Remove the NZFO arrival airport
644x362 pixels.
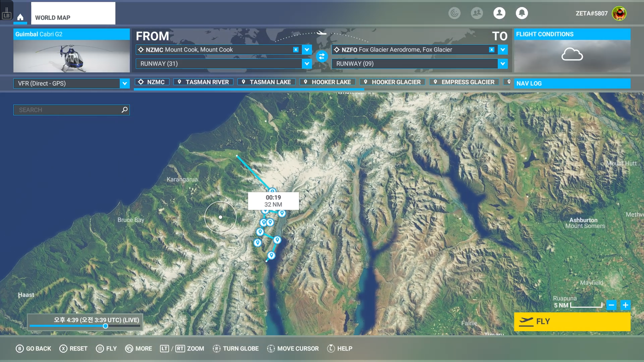491,50
